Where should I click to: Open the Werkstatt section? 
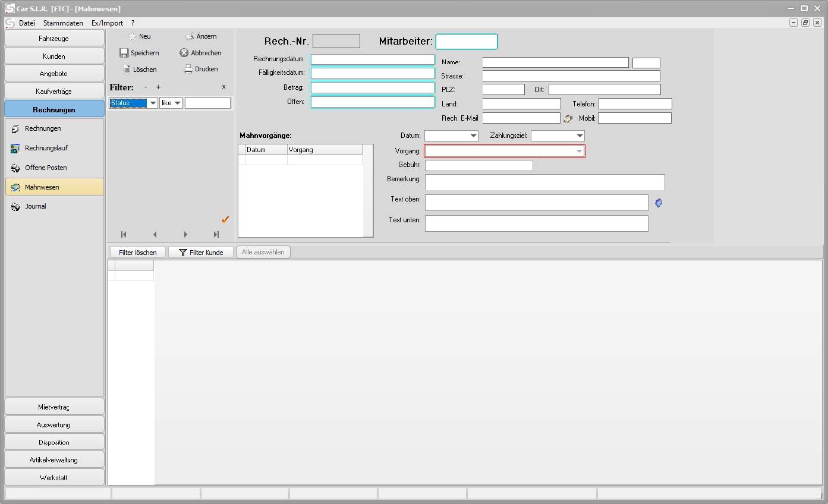coord(54,477)
